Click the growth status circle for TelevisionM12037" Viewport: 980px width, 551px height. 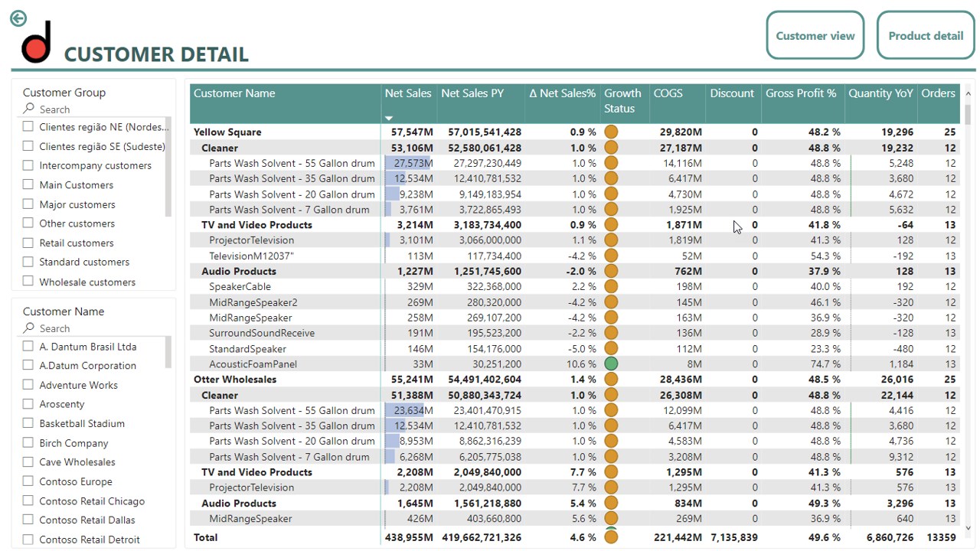point(611,256)
